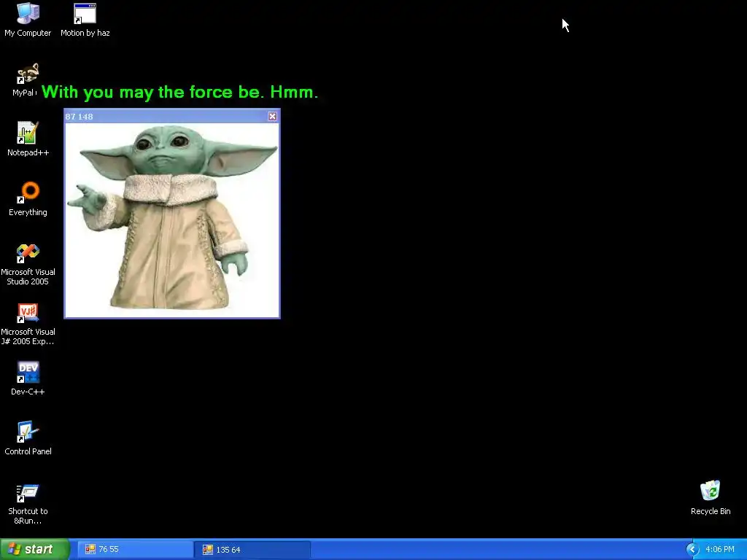This screenshot has width=747, height=560.
Task: Select the Recycle Bin icon
Action: (711, 497)
